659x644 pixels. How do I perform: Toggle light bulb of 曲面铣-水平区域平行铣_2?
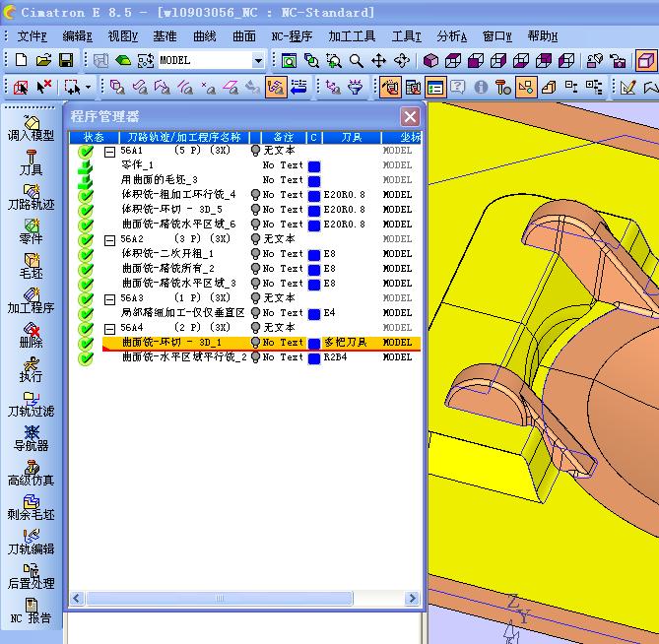point(255,356)
